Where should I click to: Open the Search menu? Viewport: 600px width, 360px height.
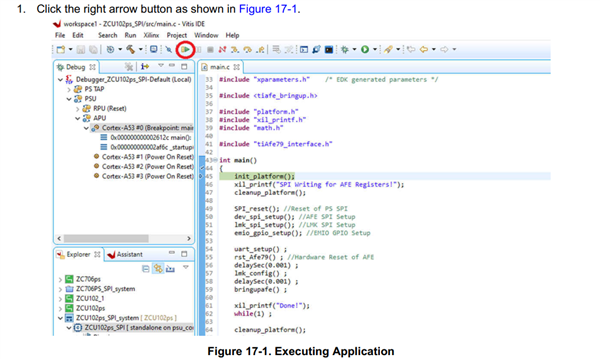(x=108, y=35)
